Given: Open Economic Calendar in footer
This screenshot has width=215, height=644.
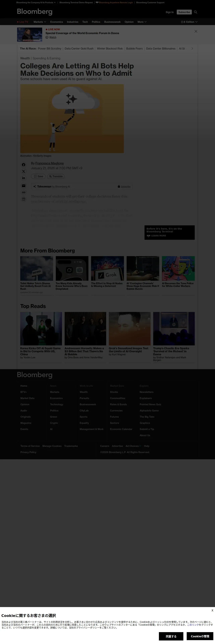Looking at the screenshot, I should [121, 429].
